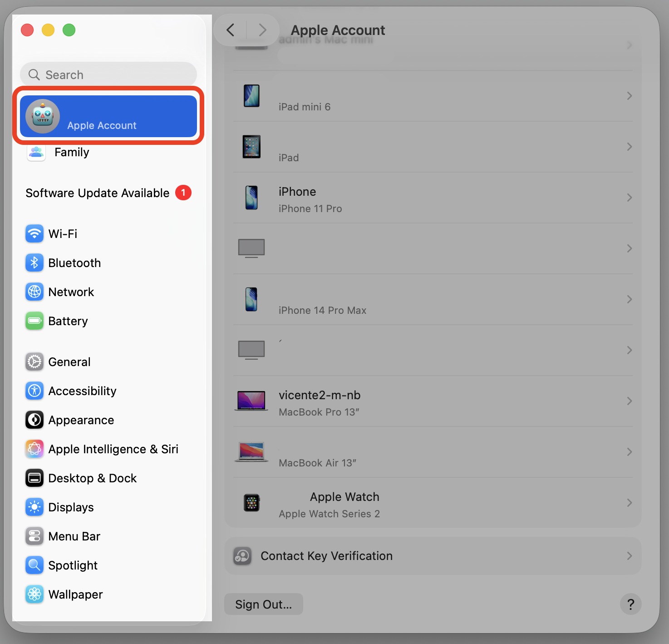The width and height of the screenshot is (669, 644).
Task: Open Wi-Fi settings icon
Action: tap(34, 234)
